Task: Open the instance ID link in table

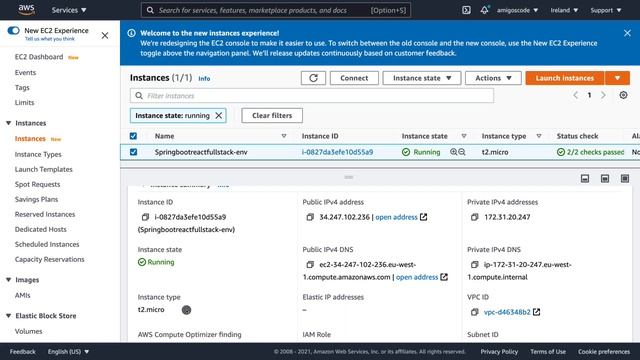Action: coord(337,152)
